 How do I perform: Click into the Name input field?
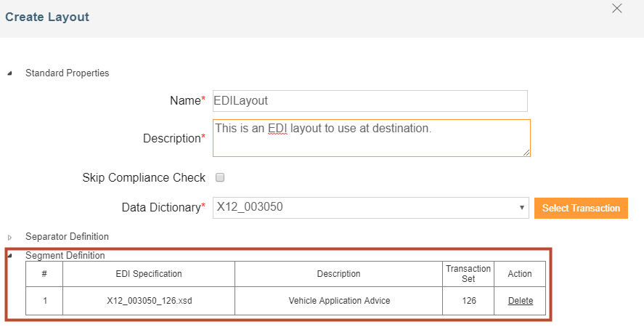point(370,101)
